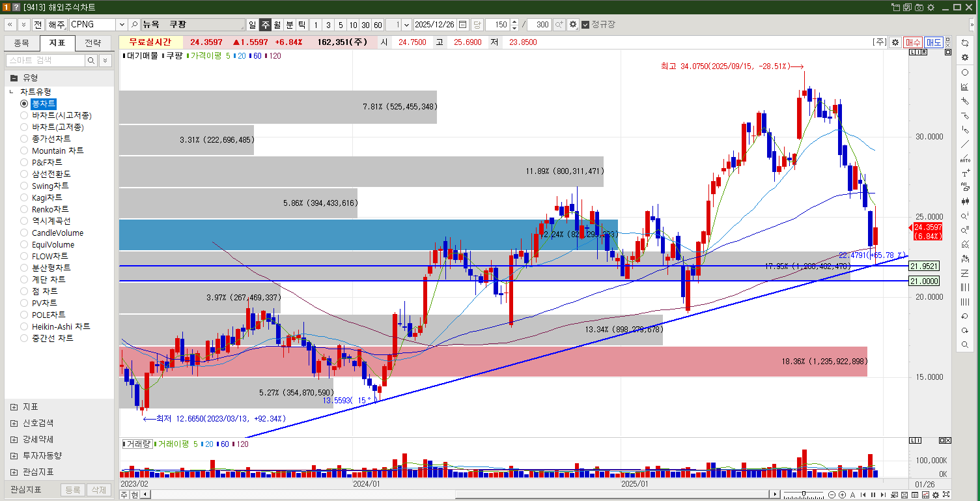Select the 틱 (tick) period button

[x=301, y=25]
